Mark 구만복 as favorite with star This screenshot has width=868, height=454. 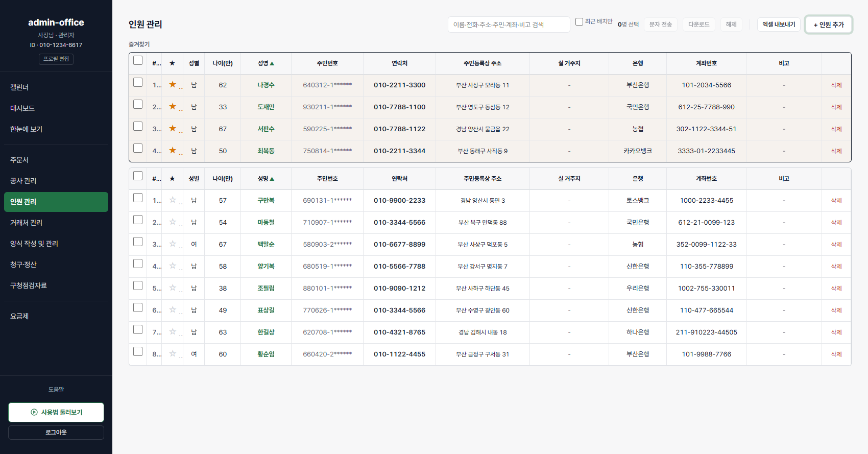[x=173, y=200]
